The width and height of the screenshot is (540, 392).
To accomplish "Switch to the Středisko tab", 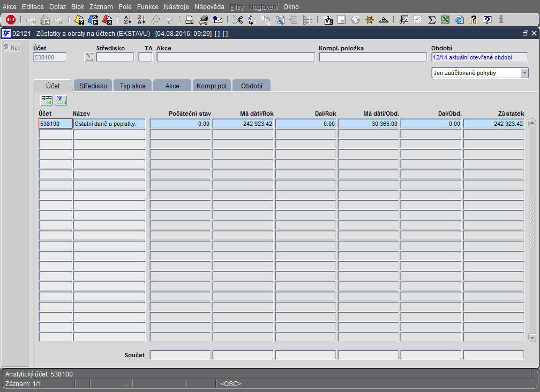I will coord(93,86).
